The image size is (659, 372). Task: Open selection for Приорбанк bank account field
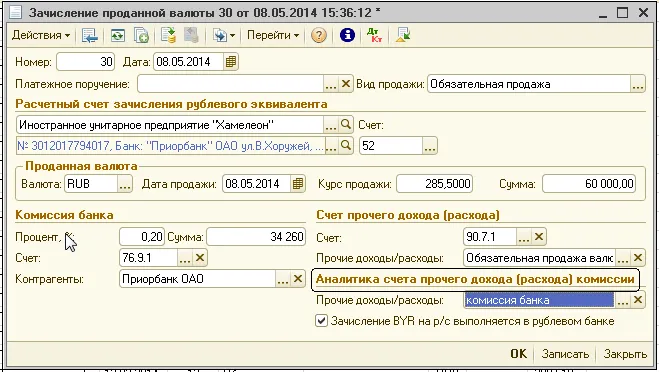pyautogui.click(x=331, y=146)
